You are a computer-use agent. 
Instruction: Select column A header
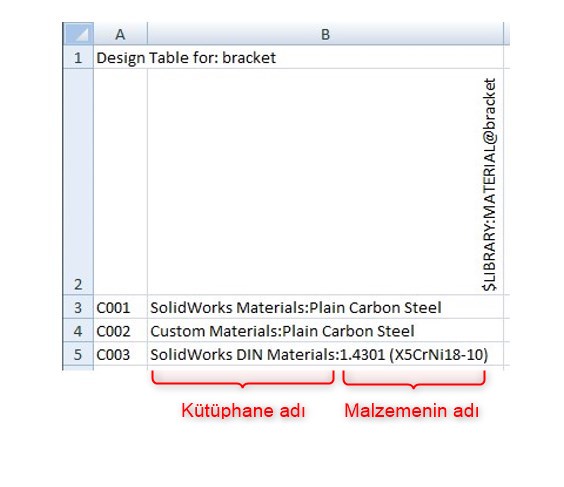click(x=120, y=34)
